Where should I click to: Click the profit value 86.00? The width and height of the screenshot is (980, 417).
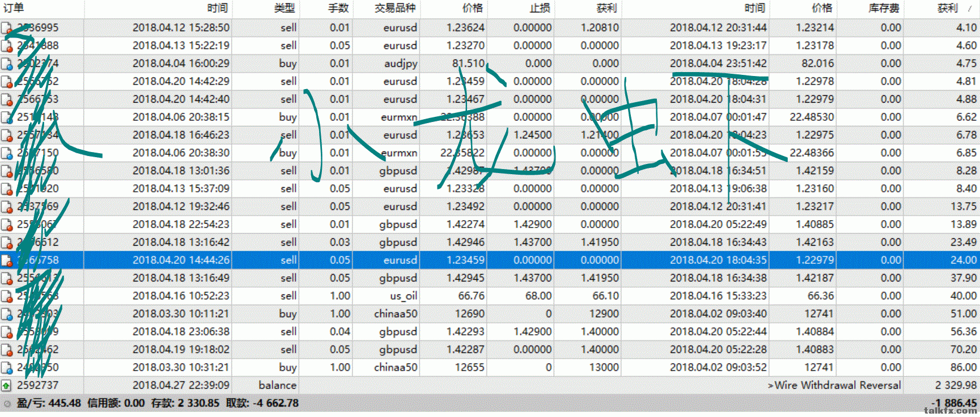coord(964,367)
